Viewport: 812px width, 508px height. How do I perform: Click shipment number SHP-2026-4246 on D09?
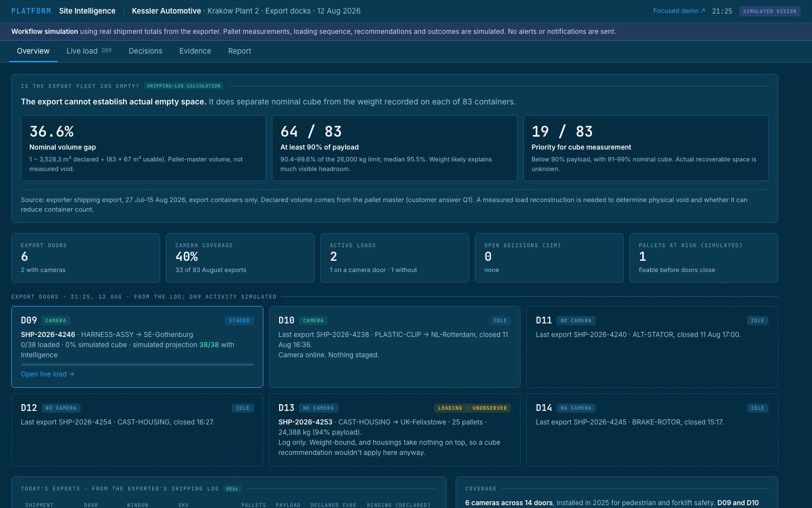(x=48, y=335)
